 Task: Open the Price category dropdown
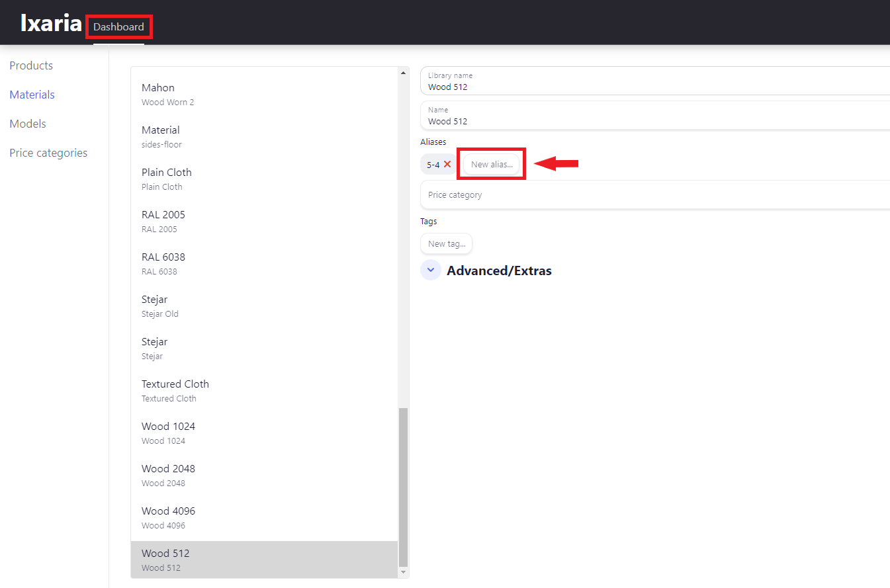[655, 195]
